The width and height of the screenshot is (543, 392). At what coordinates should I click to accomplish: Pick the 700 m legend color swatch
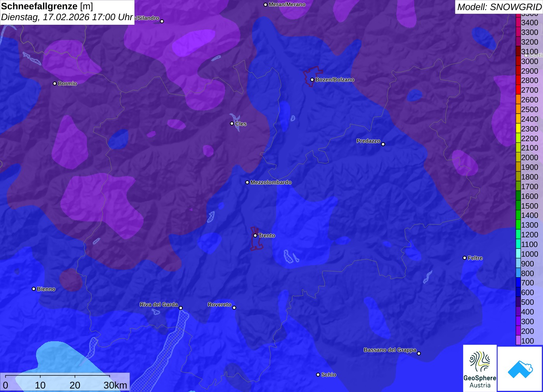tap(518, 283)
